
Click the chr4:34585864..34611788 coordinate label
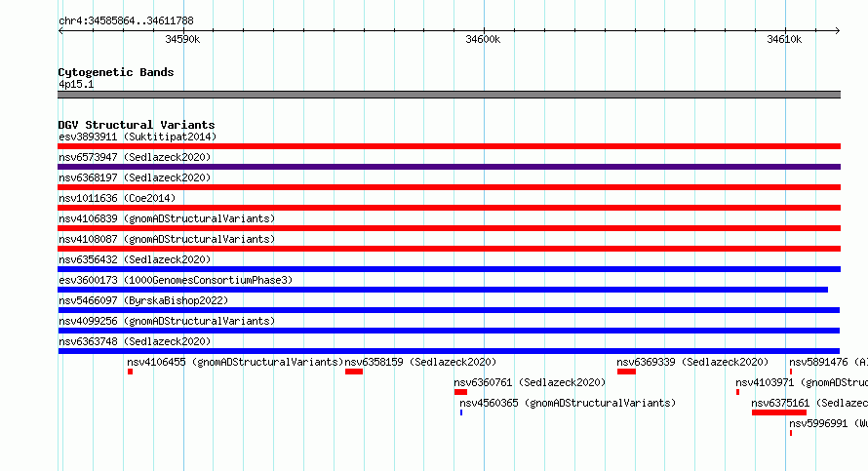pyautogui.click(x=126, y=20)
